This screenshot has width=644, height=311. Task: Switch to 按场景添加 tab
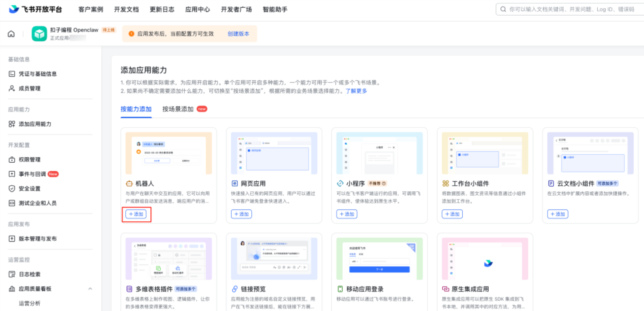tap(178, 109)
